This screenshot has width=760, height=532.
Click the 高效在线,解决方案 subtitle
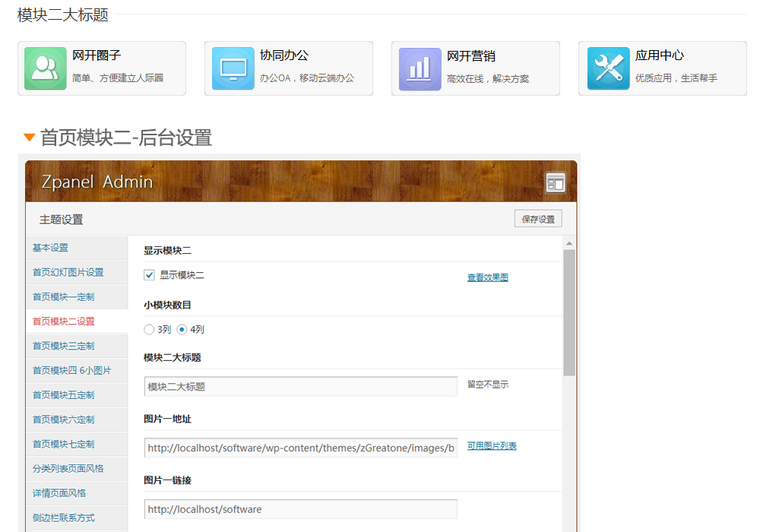(488, 79)
